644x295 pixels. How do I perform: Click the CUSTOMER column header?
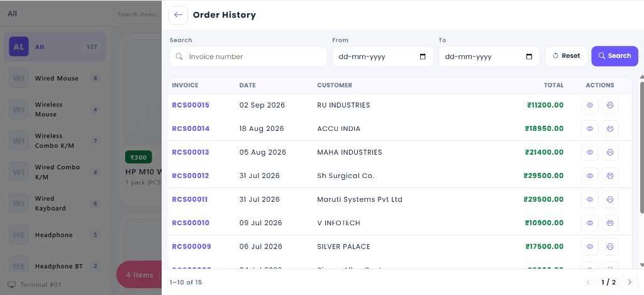point(335,86)
